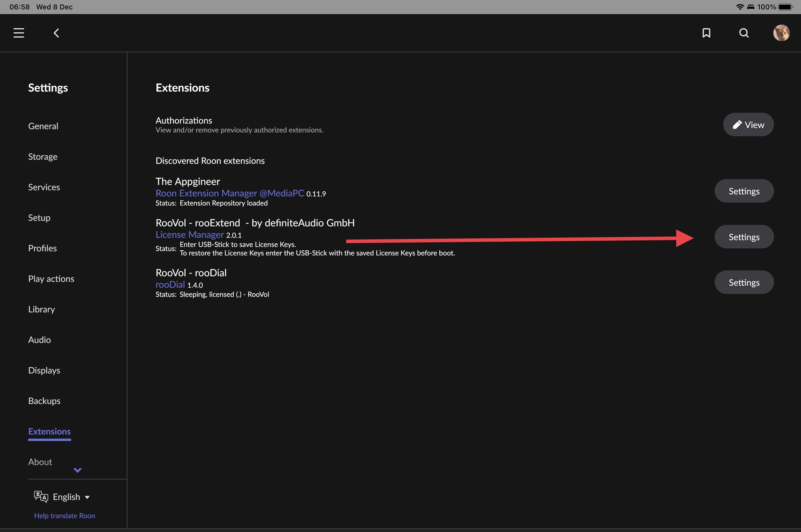Click the search magnifier icon
This screenshot has width=801, height=532.
[x=744, y=33]
